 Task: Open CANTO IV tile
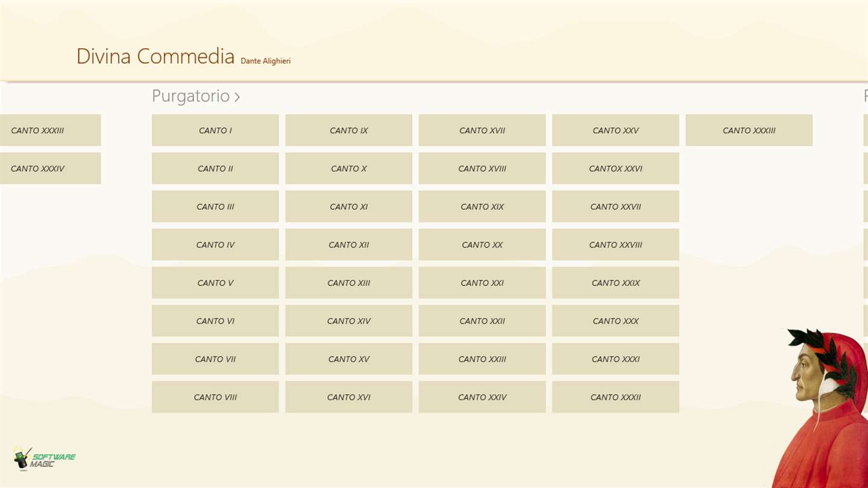215,245
